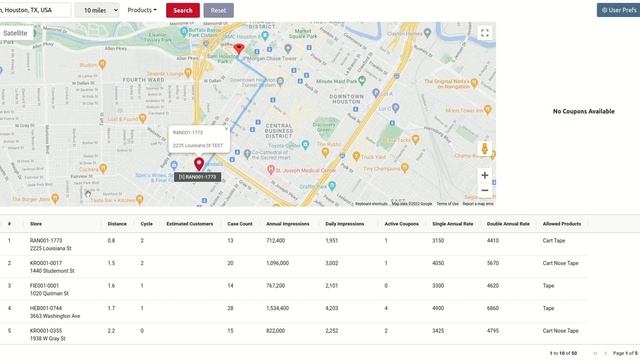Click the Market Square Park marker
Viewport: 640px width, 360px height.
tap(303, 33)
